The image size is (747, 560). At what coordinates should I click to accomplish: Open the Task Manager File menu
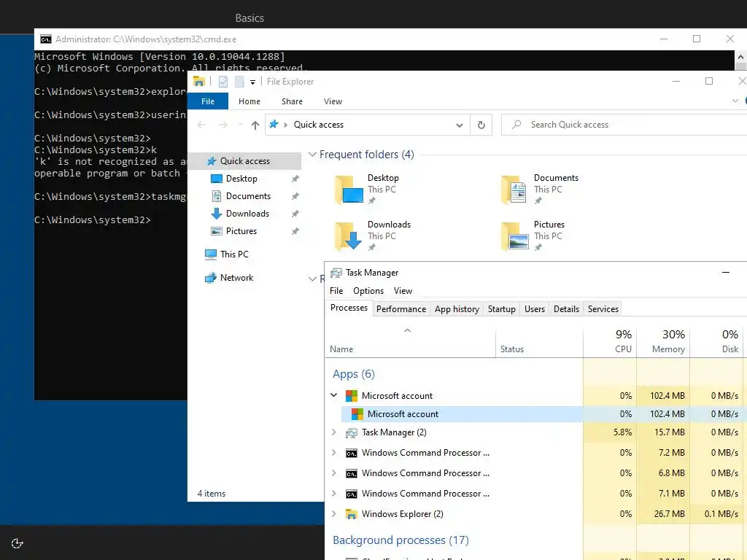coord(336,291)
